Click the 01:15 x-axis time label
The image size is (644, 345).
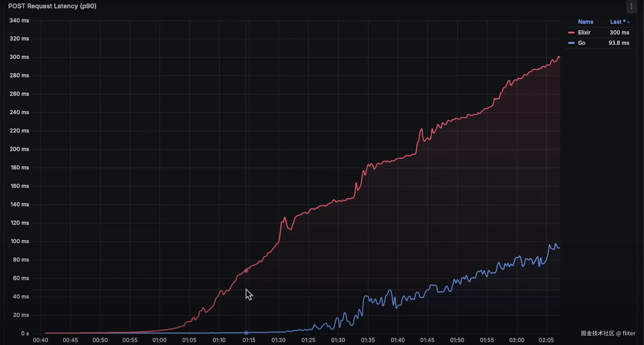[x=249, y=340]
